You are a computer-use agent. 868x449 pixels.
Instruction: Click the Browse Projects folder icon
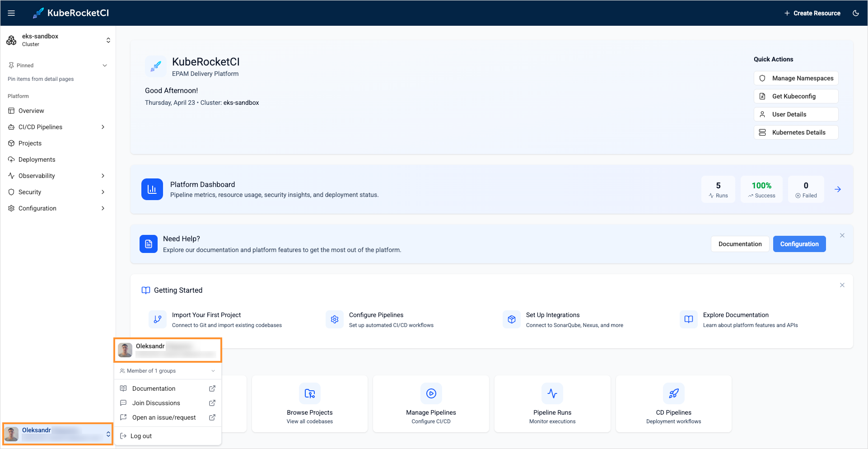point(309,393)
